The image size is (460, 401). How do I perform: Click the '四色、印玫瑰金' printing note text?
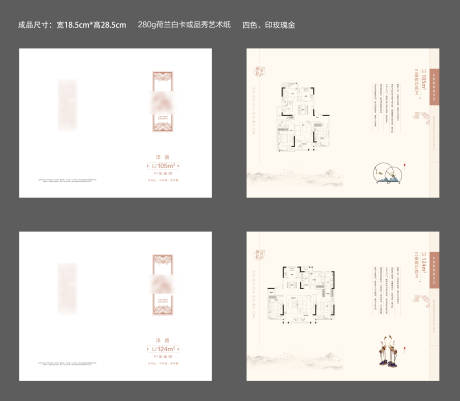tap(269, 25)
